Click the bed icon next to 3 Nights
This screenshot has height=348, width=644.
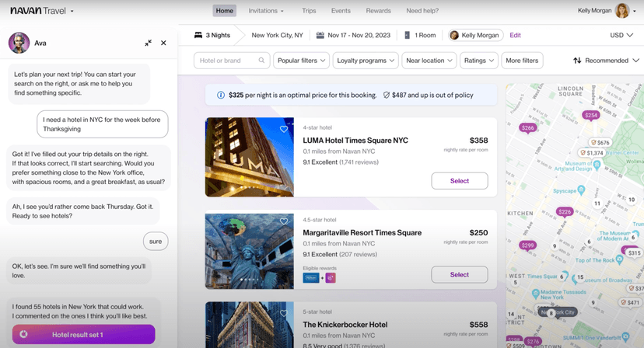tap(198, 35)
